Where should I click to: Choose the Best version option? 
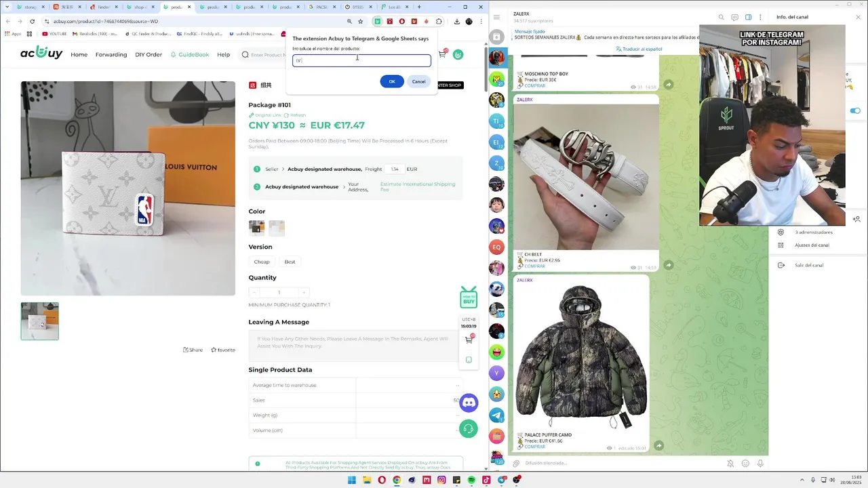tap(290, 262)
